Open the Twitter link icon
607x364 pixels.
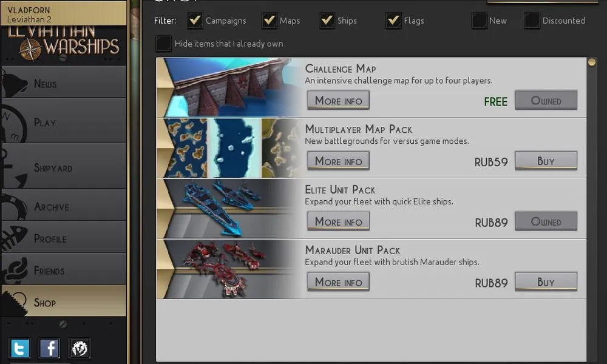tap(20, 348)
